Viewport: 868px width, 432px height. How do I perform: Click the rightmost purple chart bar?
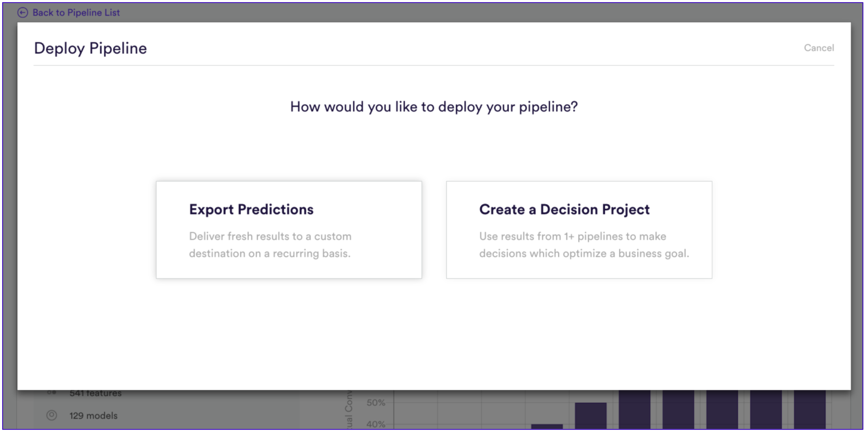click(809, 409)
